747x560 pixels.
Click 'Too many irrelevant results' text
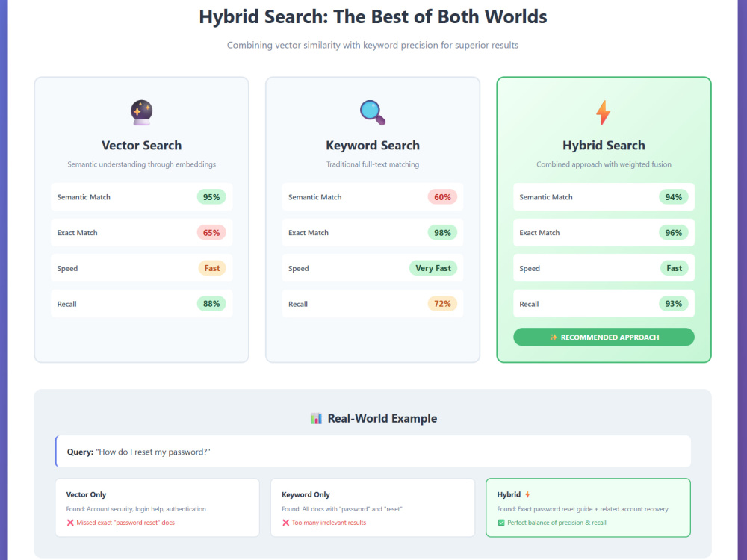(x=329, y=523)
